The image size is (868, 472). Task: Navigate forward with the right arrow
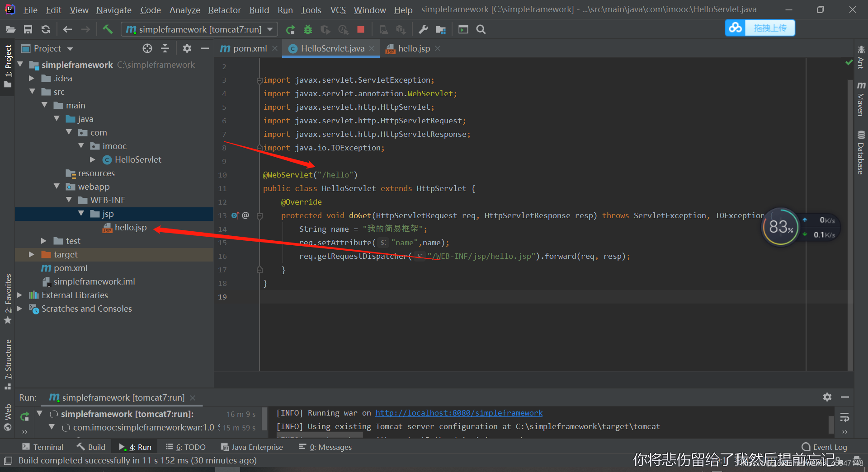point(85,29)
